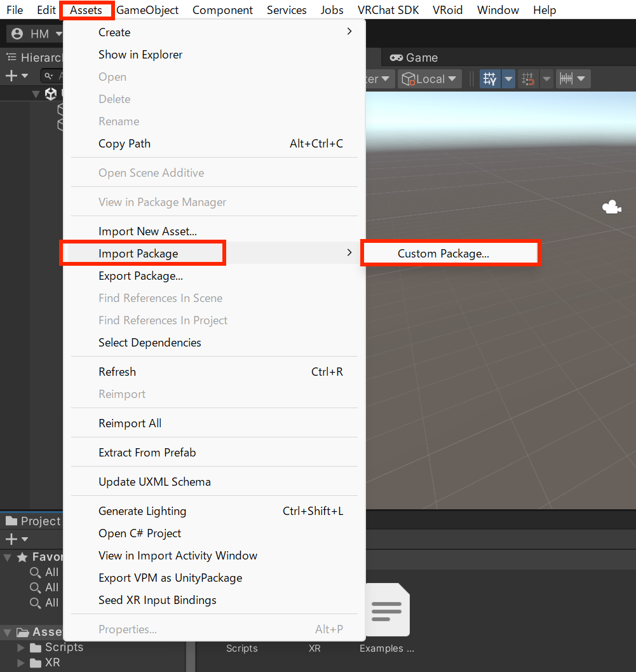
Task: Select Open C# Project
Action: click(x=214, y=533)
